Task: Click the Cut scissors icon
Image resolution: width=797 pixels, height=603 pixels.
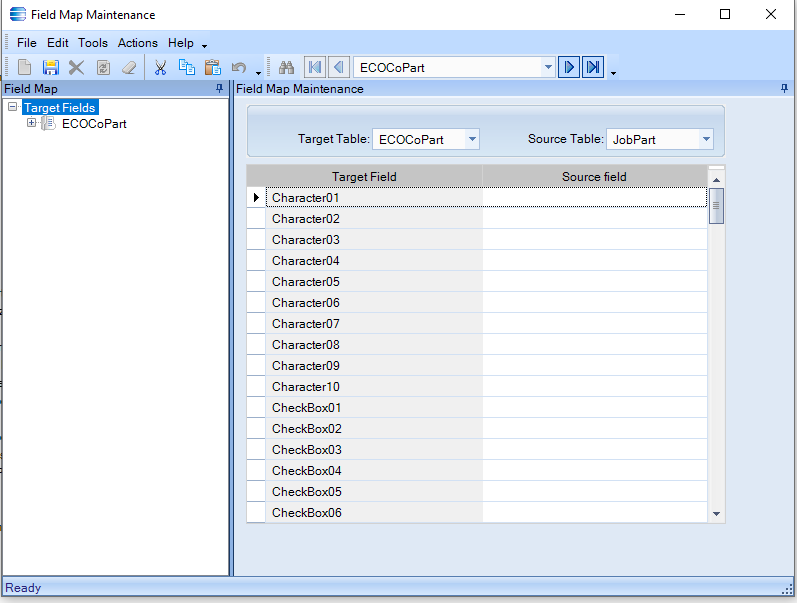Action: (x=161, y=67)
